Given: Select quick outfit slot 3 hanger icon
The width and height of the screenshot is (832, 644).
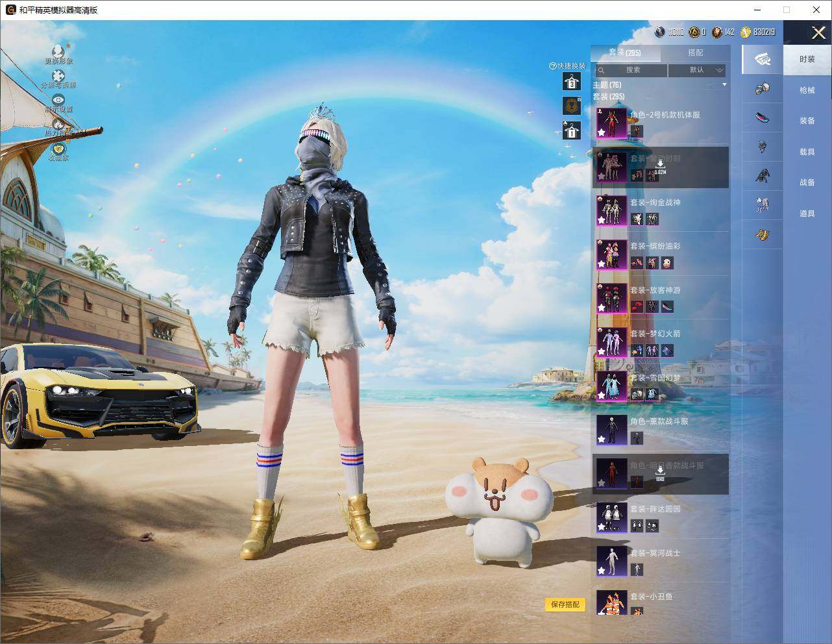Looking at the screenshot, I should 572,81.
